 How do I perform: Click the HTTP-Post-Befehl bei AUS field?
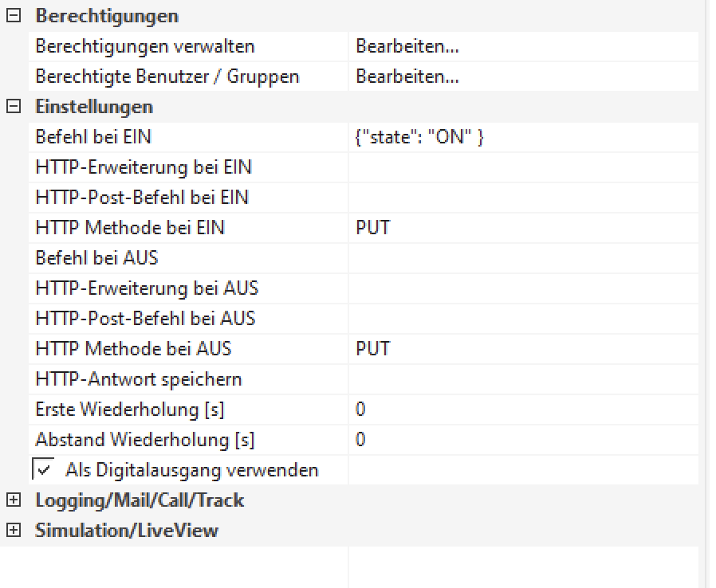(x=522, y=319)
